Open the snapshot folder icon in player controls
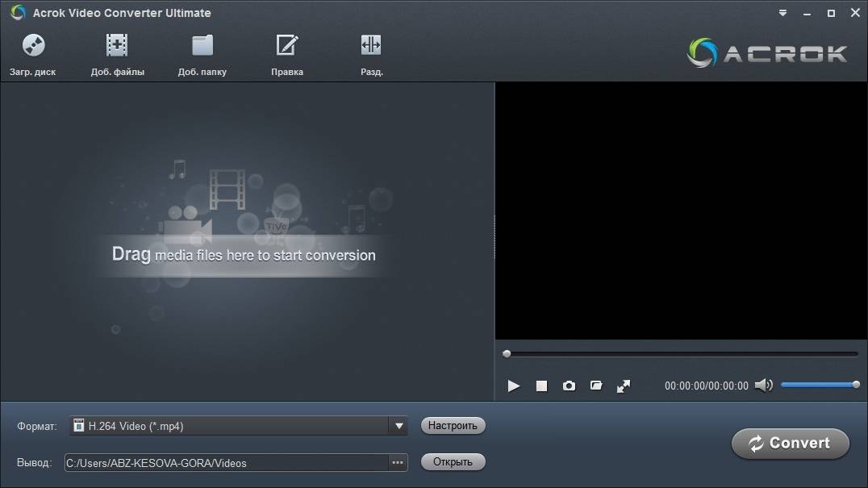Screen dimensions: 868x488 click(596, 386)
